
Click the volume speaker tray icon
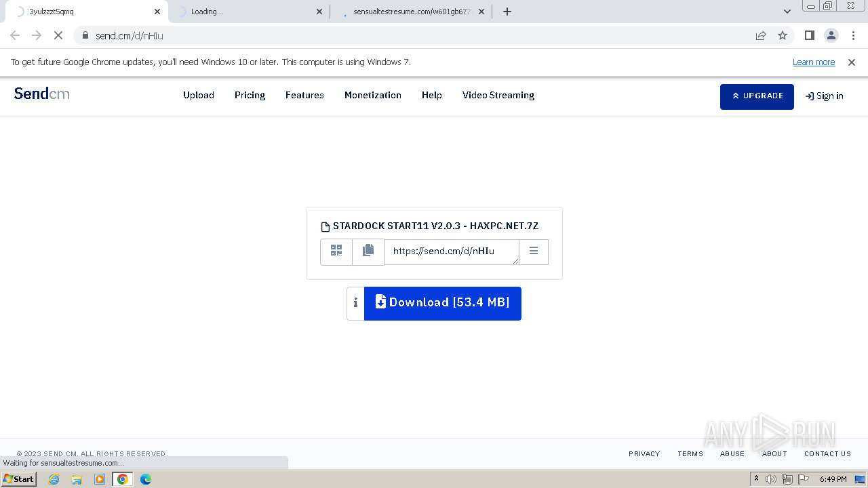coord(771,479)
